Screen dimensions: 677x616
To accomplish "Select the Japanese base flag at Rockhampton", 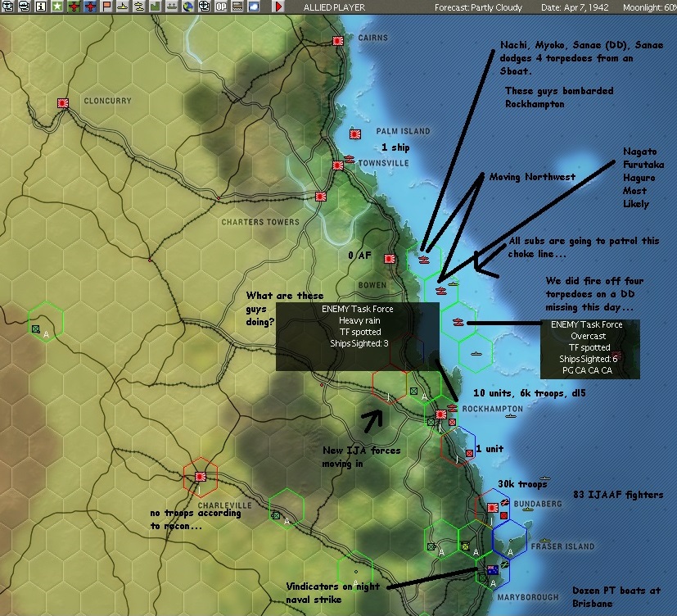I will [x=440, y=414].
